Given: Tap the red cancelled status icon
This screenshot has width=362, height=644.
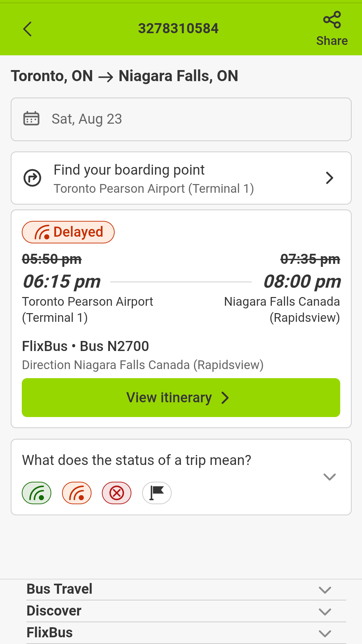Looking at the screenshot, I should 117,493.
